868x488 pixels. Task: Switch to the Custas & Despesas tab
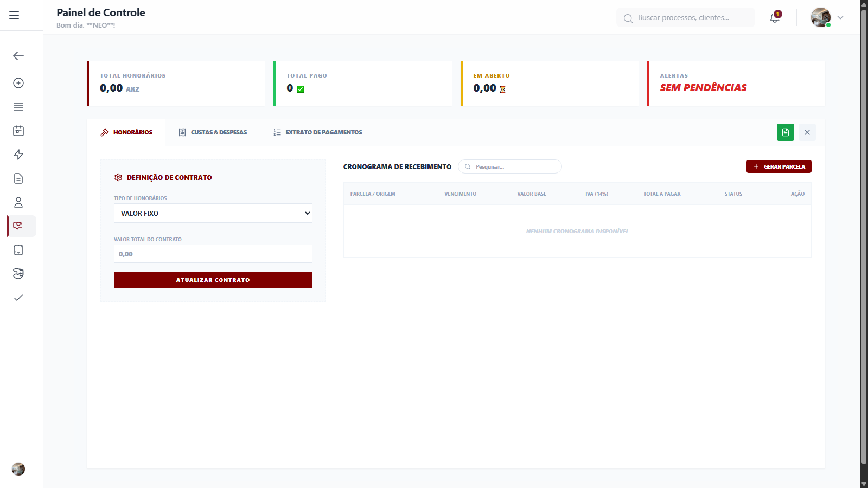(x=213, y=132)
